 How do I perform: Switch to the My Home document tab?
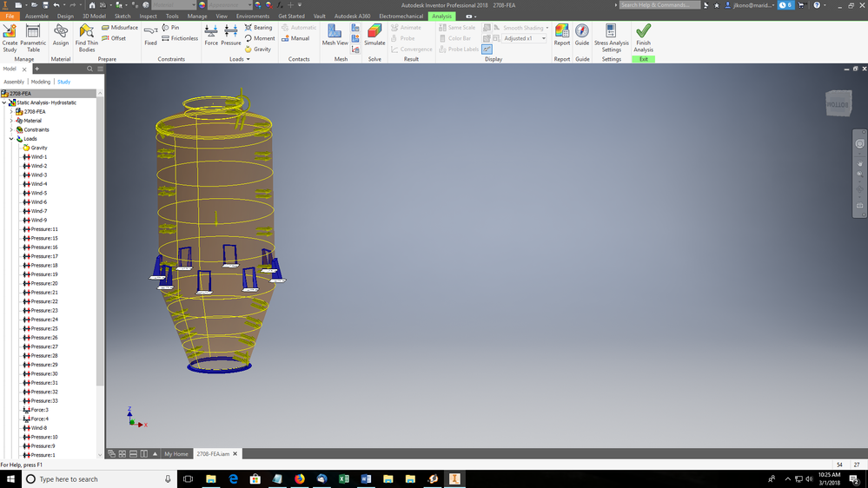point(176,453)
